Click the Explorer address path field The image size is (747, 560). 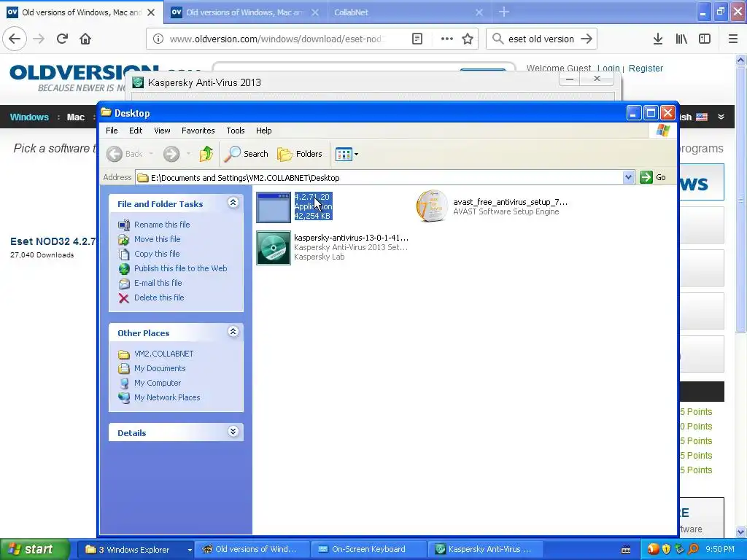379,178
